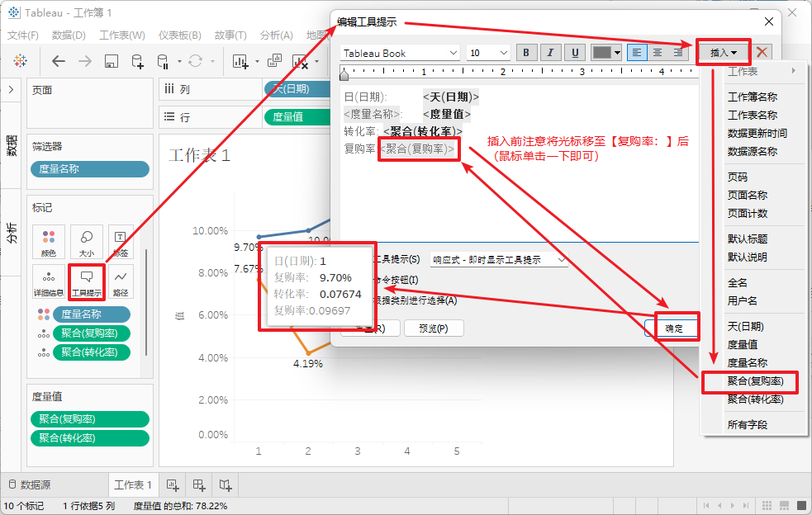Open the 工具提示 tooltip mark card
Screen dimensions: 812x515
(x=87, y=281)
